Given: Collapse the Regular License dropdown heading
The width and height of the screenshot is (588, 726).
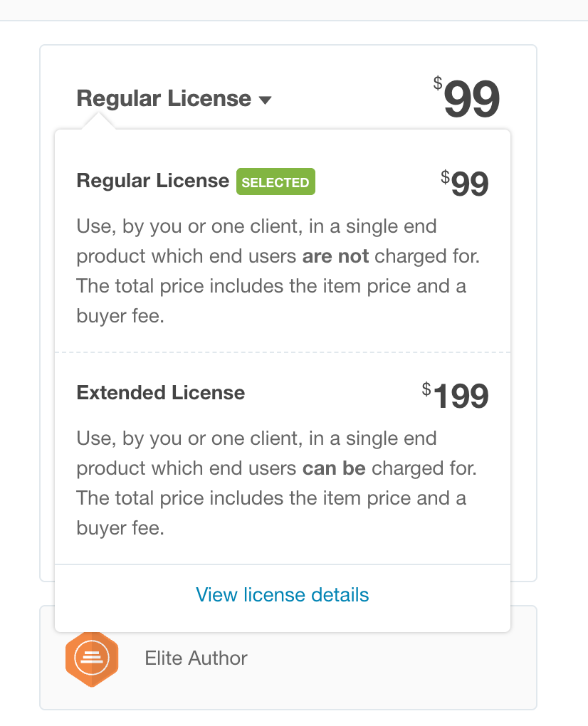Looking at the screenshot, I should pyautogui.click(x=164, y=99).
